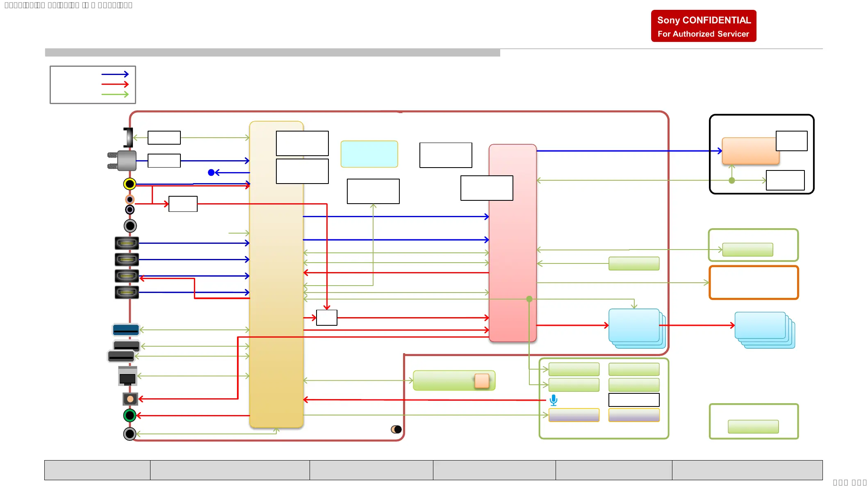Click the gray jack below the green jack
The image size is (868, 488).
[x=130, y=434]
